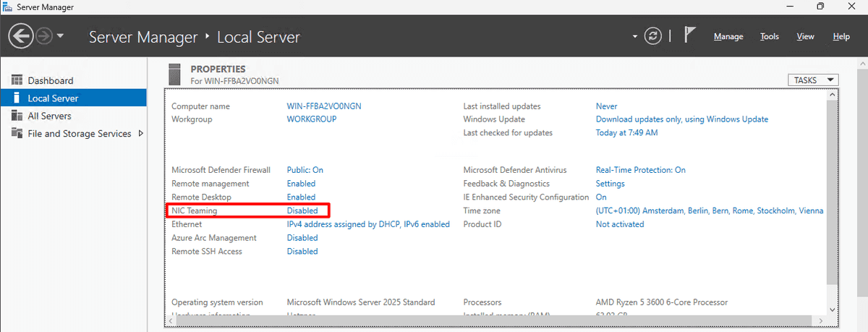The height and width of the screenshot is (332, 868).
Task: Click the AMD Ryzen 5 3600 processor text
Action: click(x=662, y=302)
